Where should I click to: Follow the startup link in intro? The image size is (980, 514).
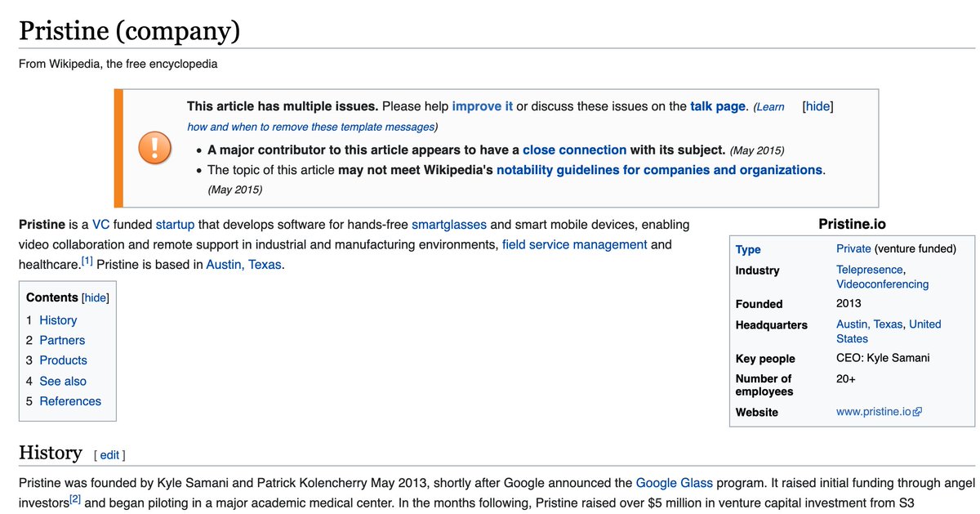(175, 224)
